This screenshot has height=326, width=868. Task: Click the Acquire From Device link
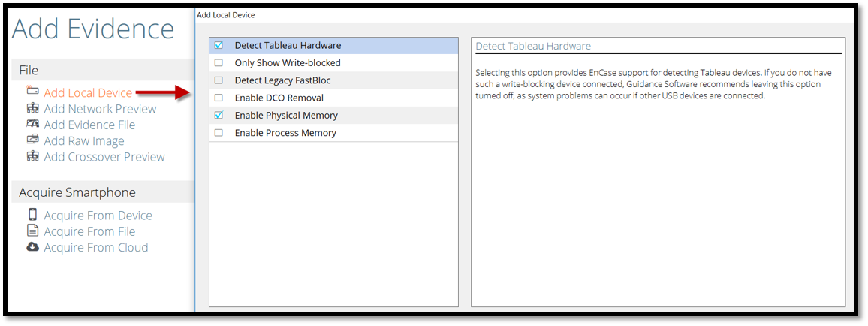tap(98, 216)
